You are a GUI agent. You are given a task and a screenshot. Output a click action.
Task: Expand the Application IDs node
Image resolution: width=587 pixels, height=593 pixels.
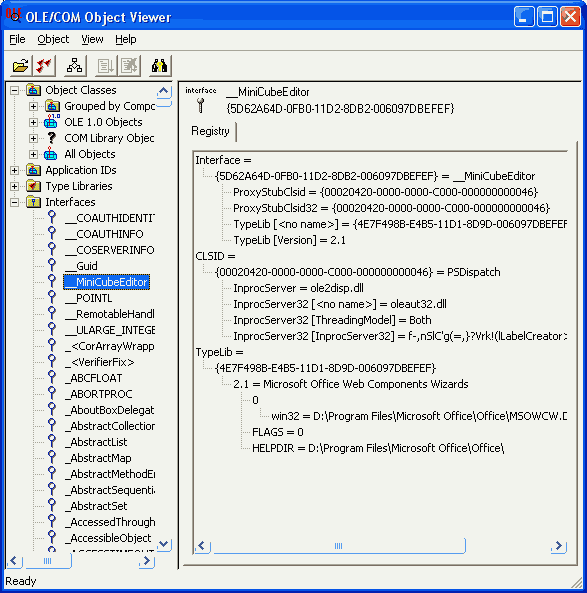coord(14,171)
